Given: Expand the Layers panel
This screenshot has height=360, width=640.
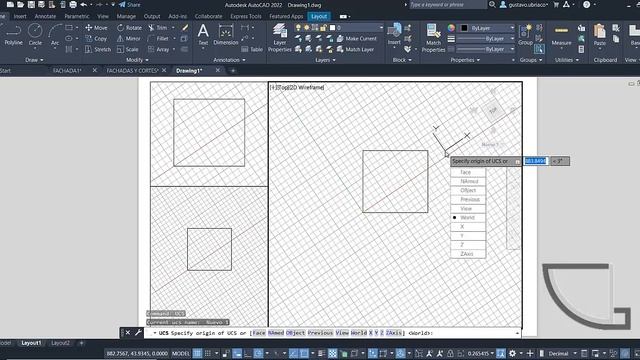Looking at the screenshot, I should 325,60.
